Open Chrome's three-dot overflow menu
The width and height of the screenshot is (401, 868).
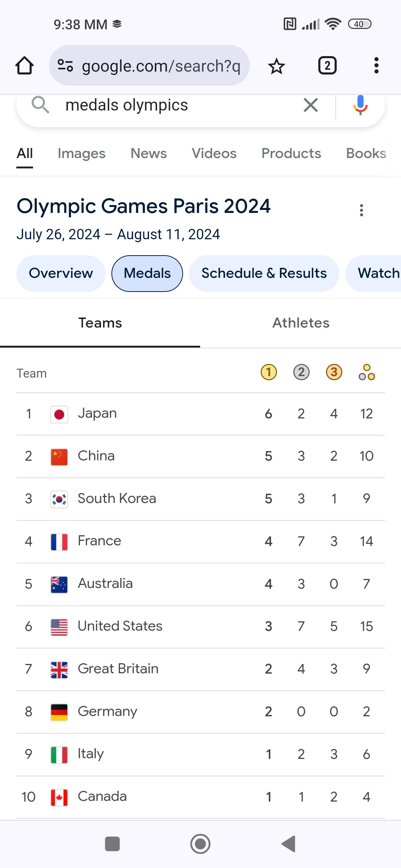(x=376, y=66)
